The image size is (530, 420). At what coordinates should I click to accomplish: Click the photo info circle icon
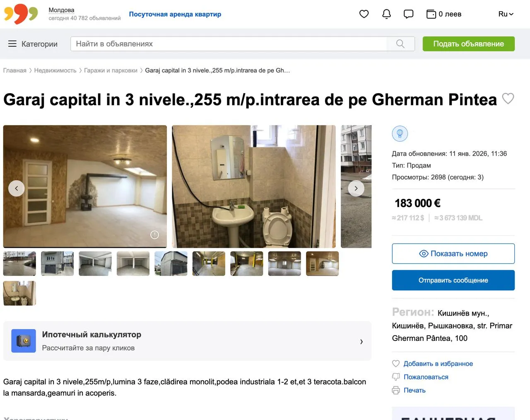tap(154, 235)
